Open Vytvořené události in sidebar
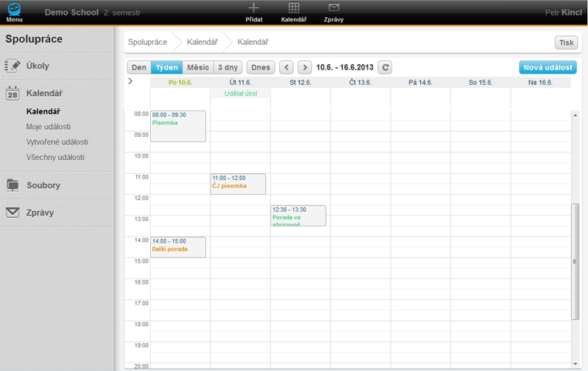Image resolution: width=588 pixels, height=371 pixels. [x=57, y=142]
